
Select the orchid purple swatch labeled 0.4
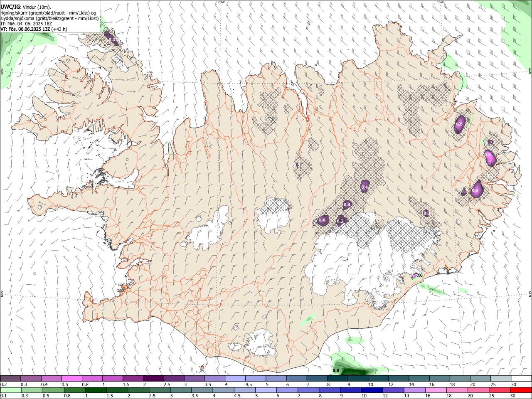coord(51,378)
